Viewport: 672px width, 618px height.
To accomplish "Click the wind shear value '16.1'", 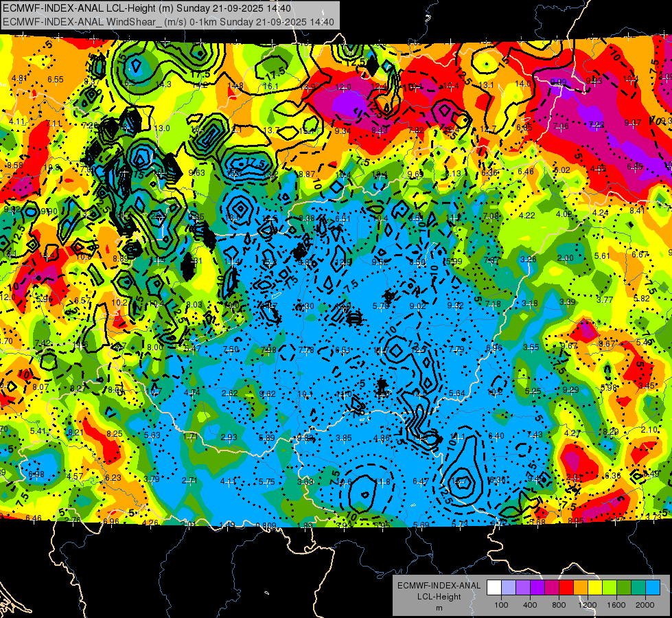I will pyautogui.click(x=270, y=87).
